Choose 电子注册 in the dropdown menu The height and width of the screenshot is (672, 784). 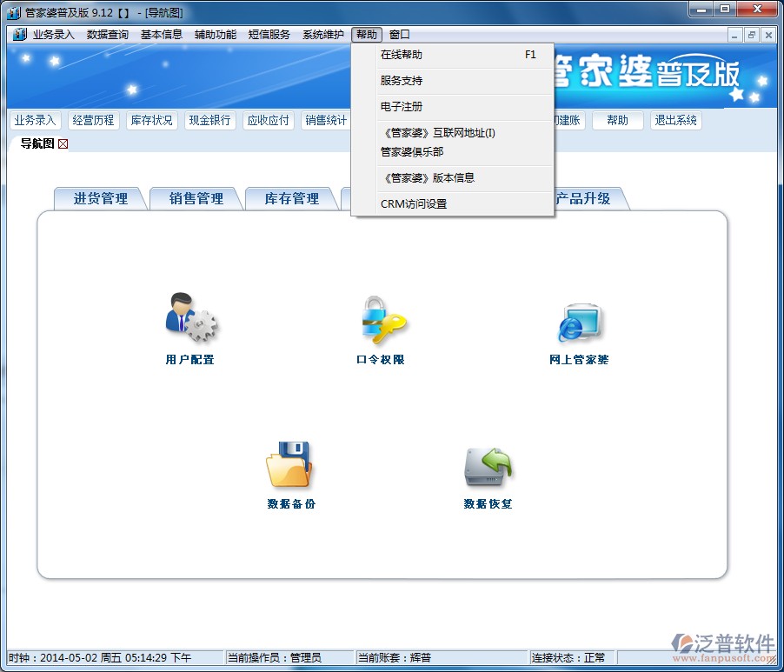(402, 107)
